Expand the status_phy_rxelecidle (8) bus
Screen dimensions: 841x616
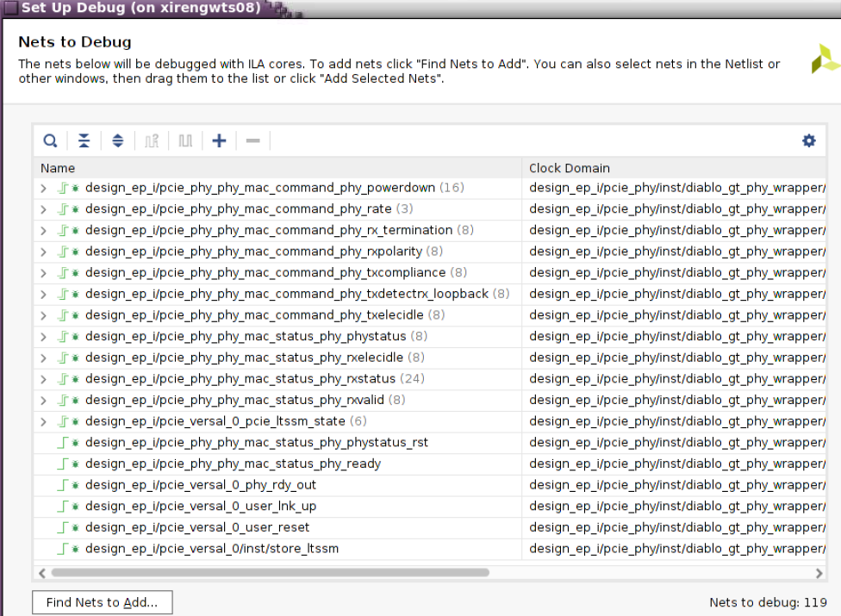click(44, 358)
